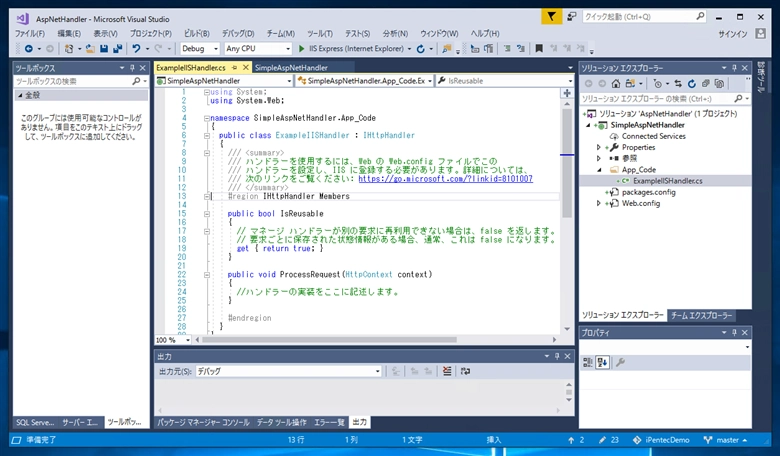The image size is (780, 456).
Task: Toggle auto-hide pin on Solution Explorer panel
Action: 734,68
